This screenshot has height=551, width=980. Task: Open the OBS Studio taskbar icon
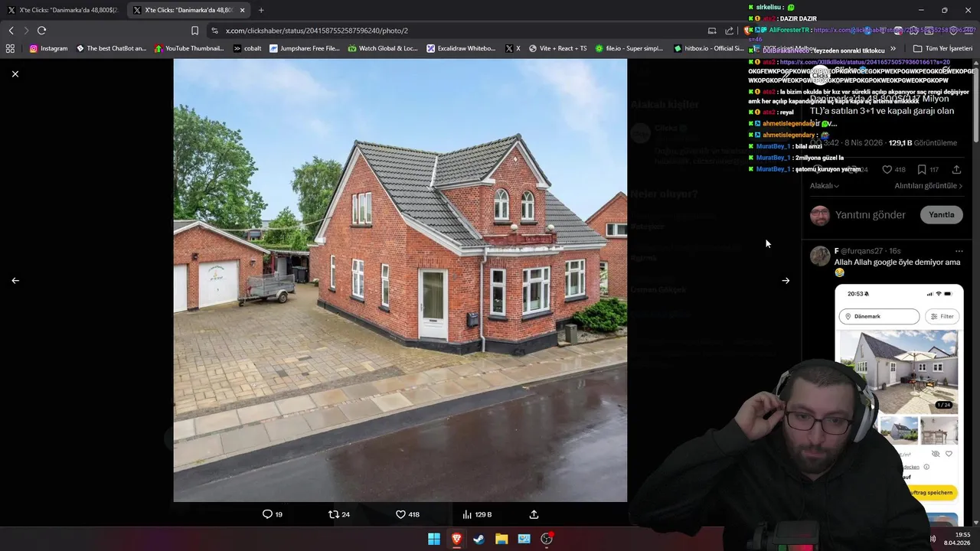[547, 539]
